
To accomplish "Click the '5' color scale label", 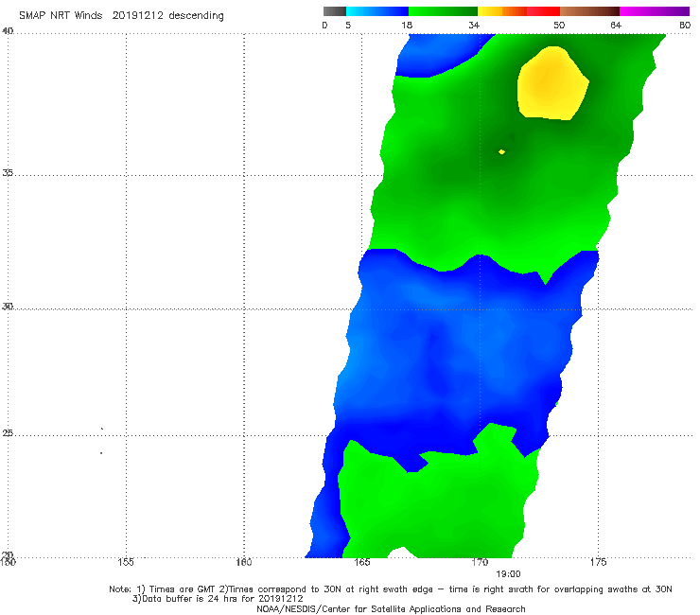I will pos(348,25).
